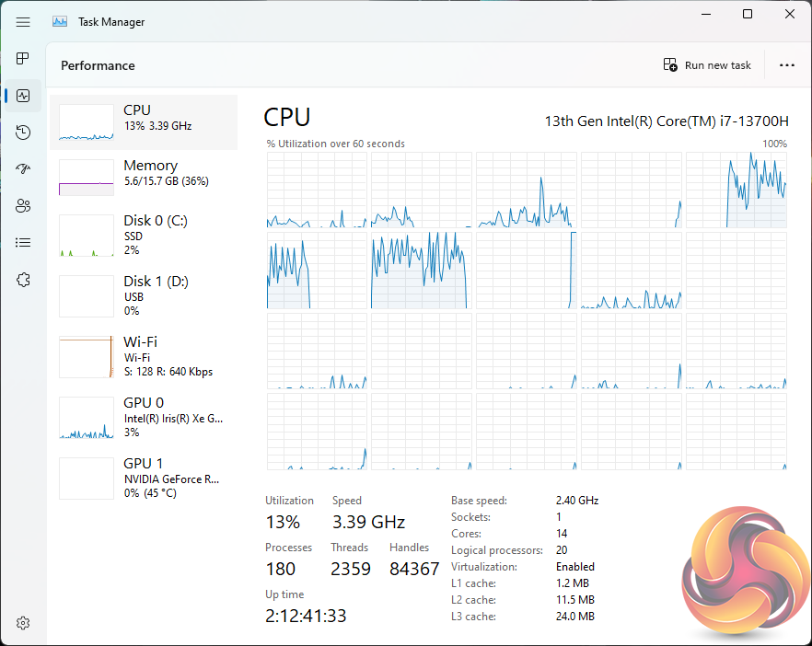Select GPU 0 Intel Iris Xe entry
812x646 pixels.
144,417
